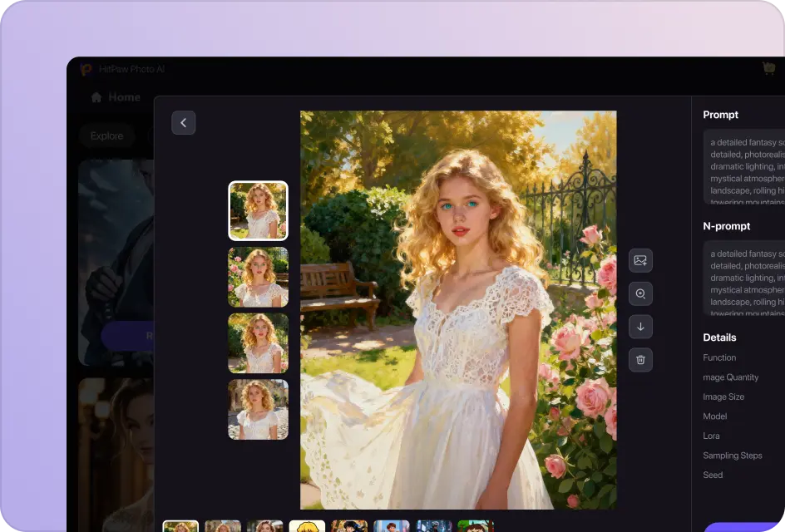This screenshot has height=532, width=785.
Task: Select the fourth variation thumbnail
Action: tap(258, 410)
